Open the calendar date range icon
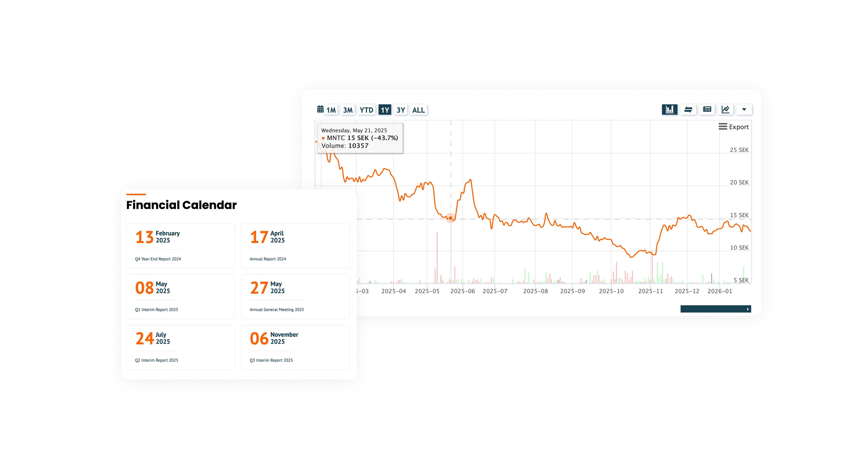The width and height of the screenshot is (868, 469). [x=320, y=109]
